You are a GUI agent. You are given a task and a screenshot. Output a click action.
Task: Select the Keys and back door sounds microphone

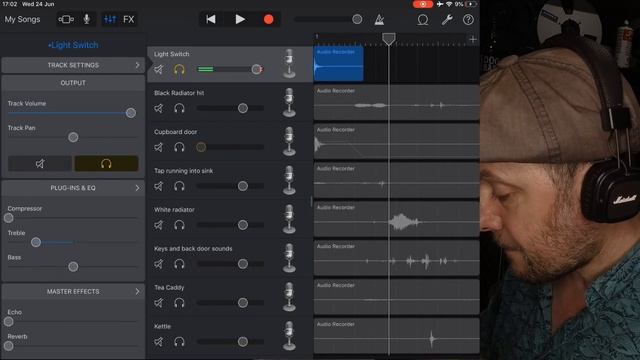tap(289, 258)
